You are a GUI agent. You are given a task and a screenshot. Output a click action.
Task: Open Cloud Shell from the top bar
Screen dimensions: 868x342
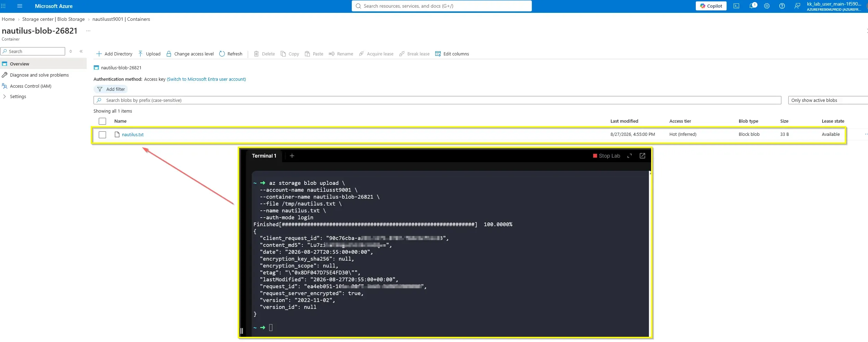pyautogui.click(x=736, y=6)
